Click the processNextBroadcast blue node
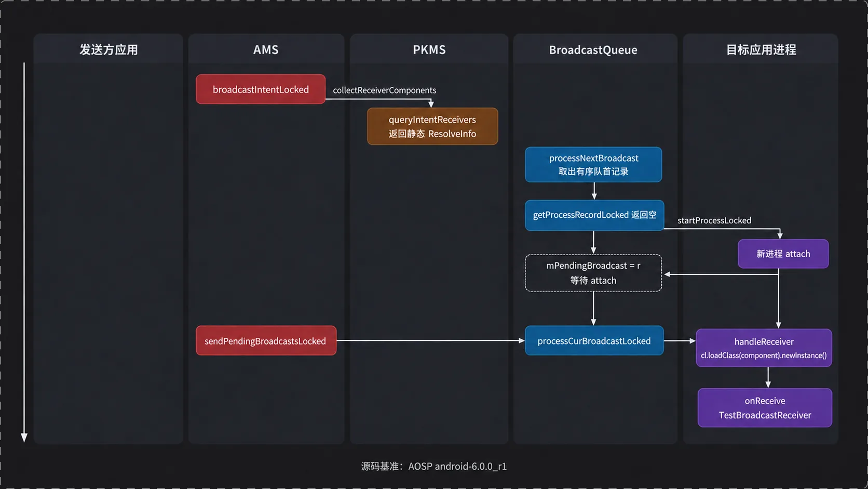Image resolution: width=868 pixels, height=489 pixels. (x=593, y=165)
